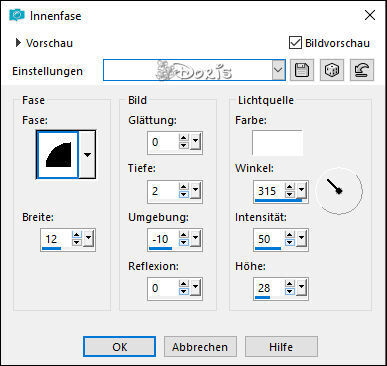This screenshot has height=366, width=387.
Task: Increase the Höhe value with up arrow
Action: (290, 284)
